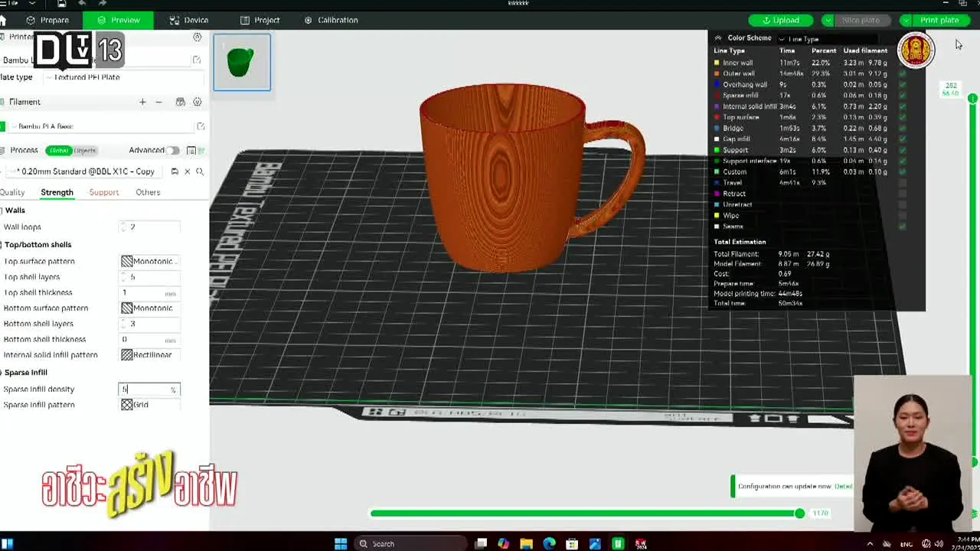
Task: Select the green mug plate thumbnail
Action: tap(242, 63)
